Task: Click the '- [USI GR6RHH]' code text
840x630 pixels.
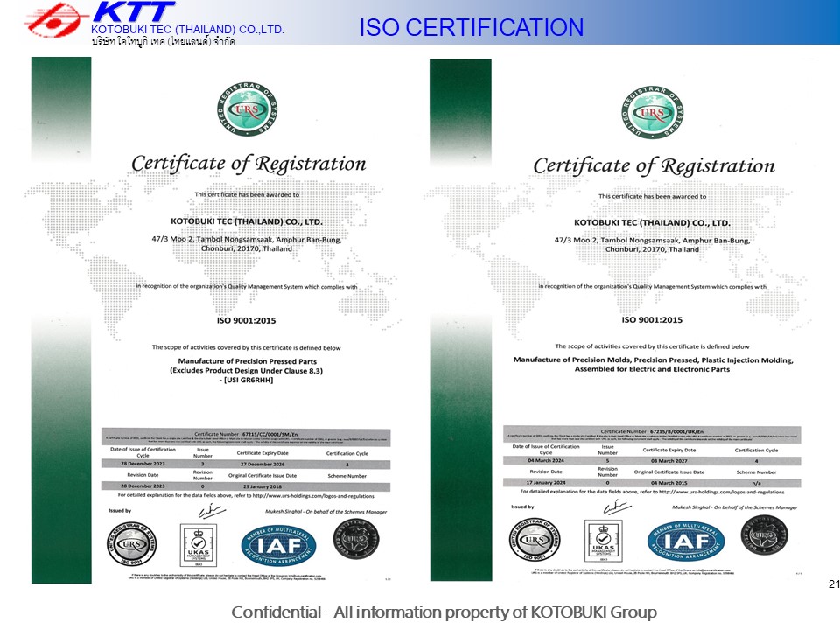Action: pyautogui.click(x=247, y=380)
